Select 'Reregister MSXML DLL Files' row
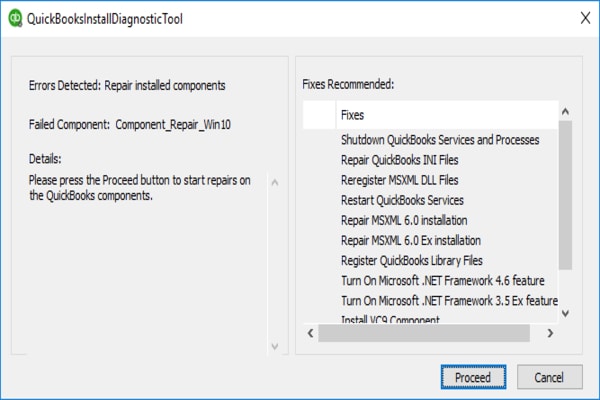The height and width of the screenshot is (400, 600). pyautogui.click(x=399, y=180)
